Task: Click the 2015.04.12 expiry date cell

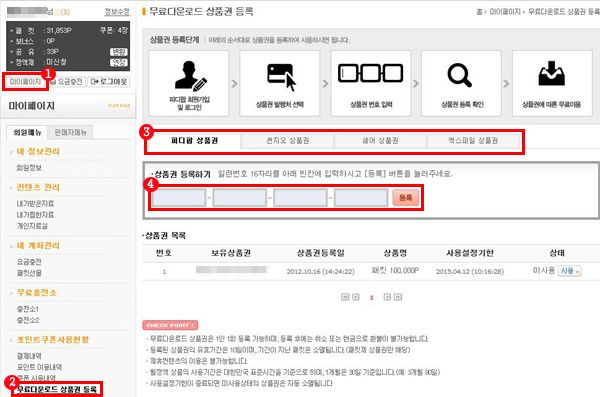Action: tap(470, 271)
